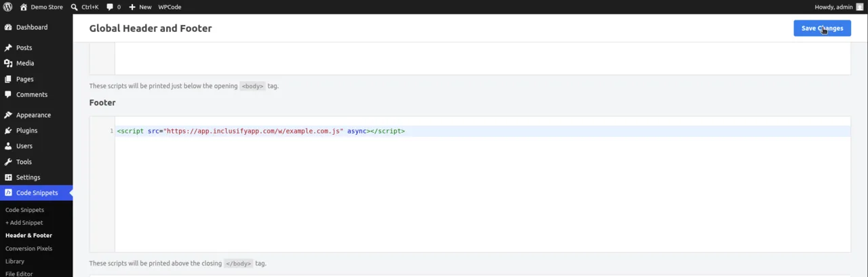The width and height of the screenshot is (868, 277).
Task: Click the Posts pushpin icon
Action: [8, 47]
